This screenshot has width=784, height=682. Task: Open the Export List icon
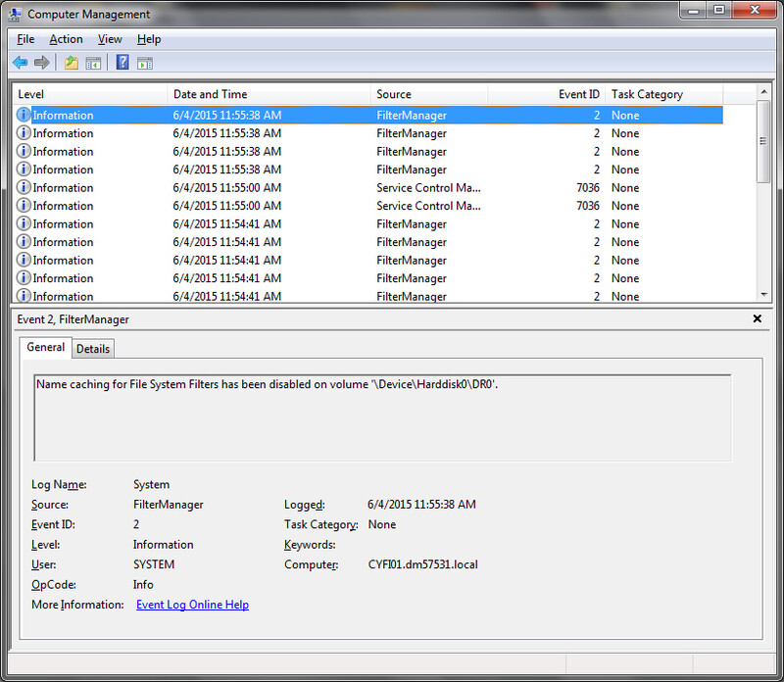click(71, 62)
